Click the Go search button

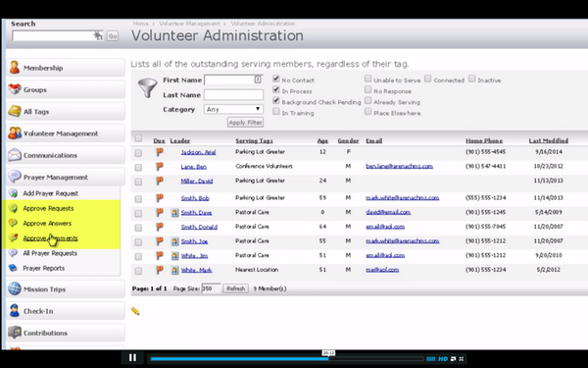(x=113, y=36)
